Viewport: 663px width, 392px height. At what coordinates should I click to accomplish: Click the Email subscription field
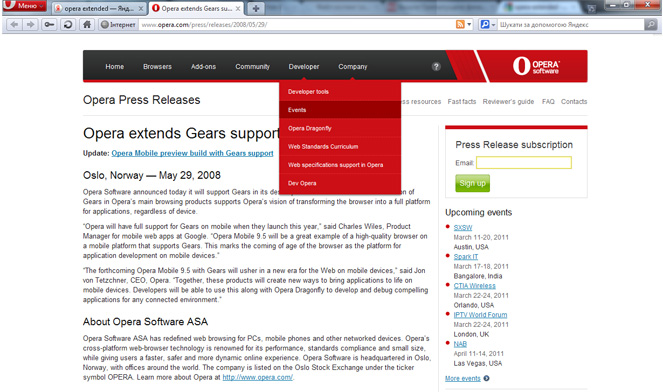[x=524, y=163]
